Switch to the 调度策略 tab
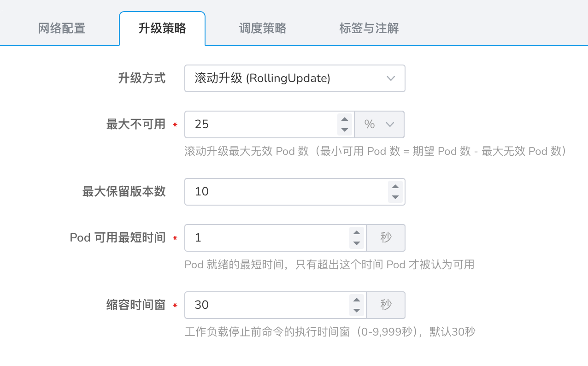588x366 pixels. tap(262, 28)
